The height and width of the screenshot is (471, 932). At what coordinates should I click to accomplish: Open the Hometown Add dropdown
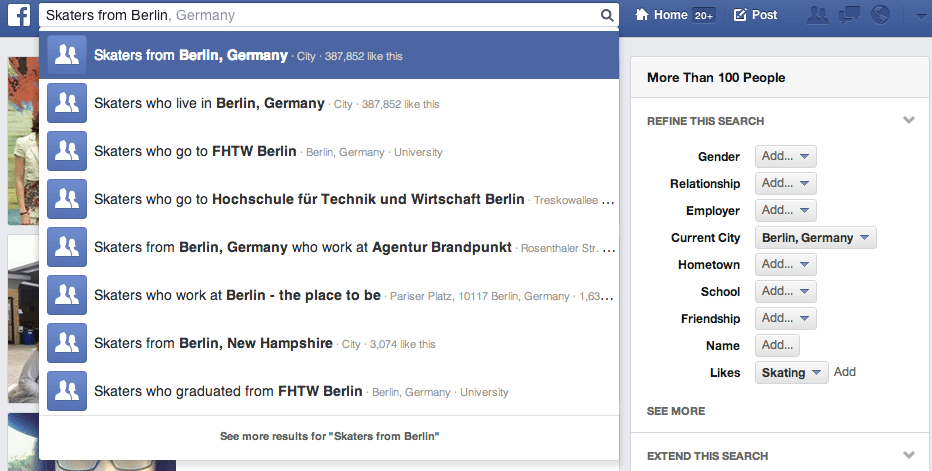tap(786, 264)
